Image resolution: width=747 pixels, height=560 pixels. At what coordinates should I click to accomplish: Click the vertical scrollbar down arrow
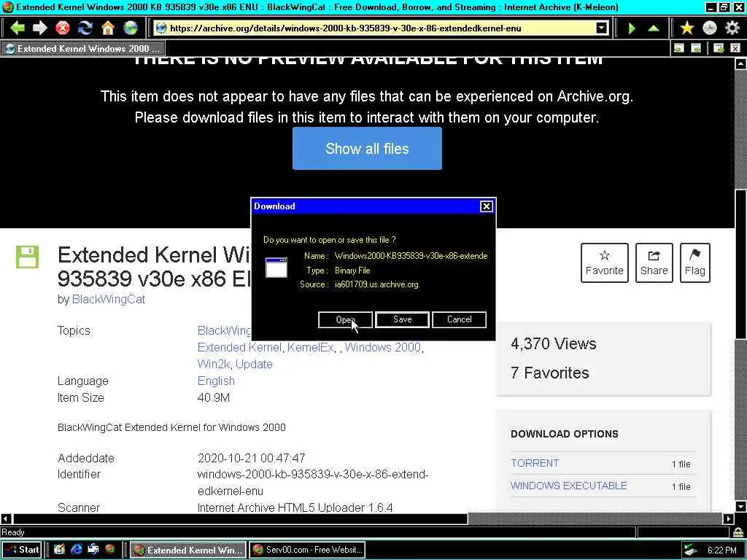click(x=741, y=506)
